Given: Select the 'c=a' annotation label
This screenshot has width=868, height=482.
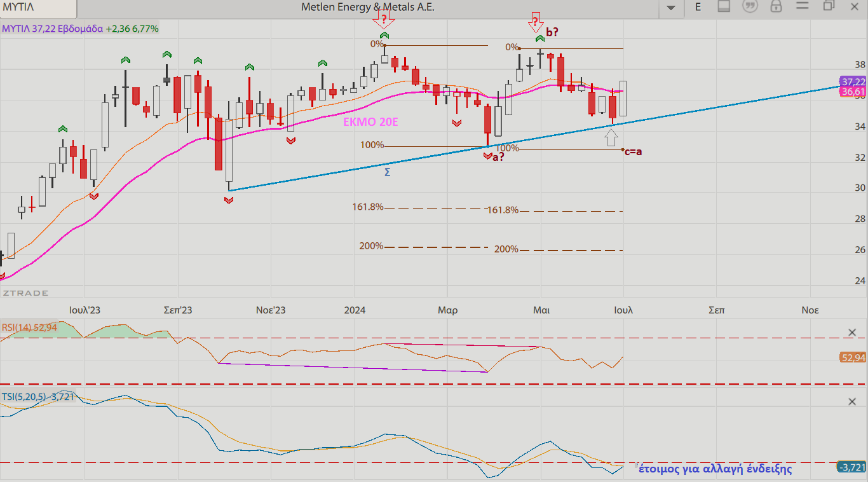Looking at the screenshot, I should point(633,152).
